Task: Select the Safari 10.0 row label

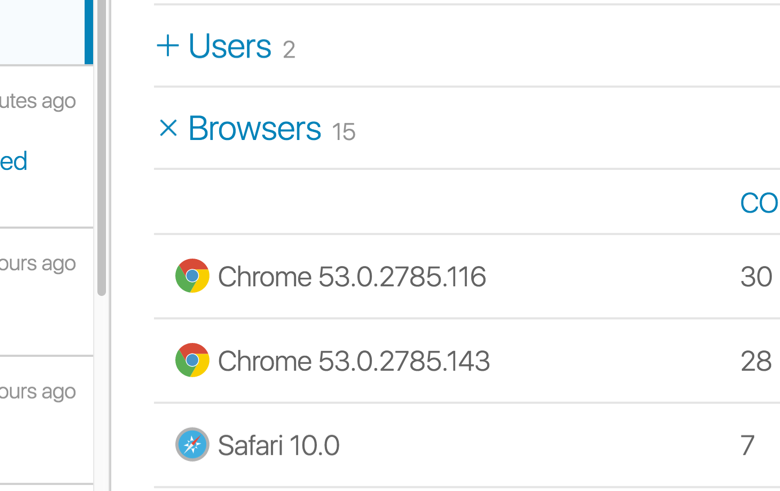Action: pos(279,445)
